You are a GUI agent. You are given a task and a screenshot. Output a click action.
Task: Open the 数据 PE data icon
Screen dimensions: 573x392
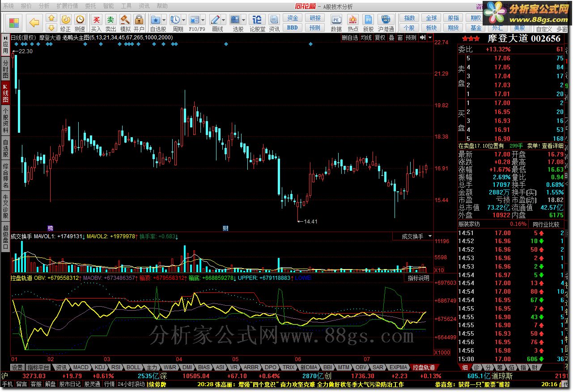click(336, 23)
